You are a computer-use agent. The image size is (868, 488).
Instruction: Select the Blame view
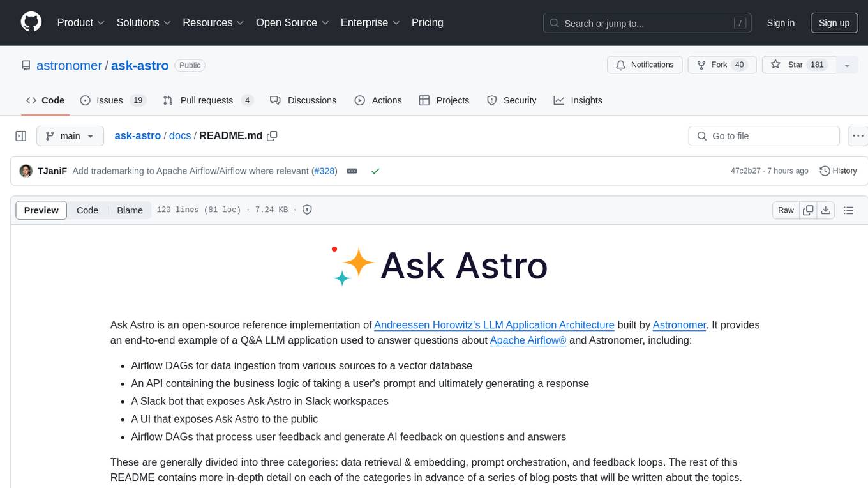(130, 210)
